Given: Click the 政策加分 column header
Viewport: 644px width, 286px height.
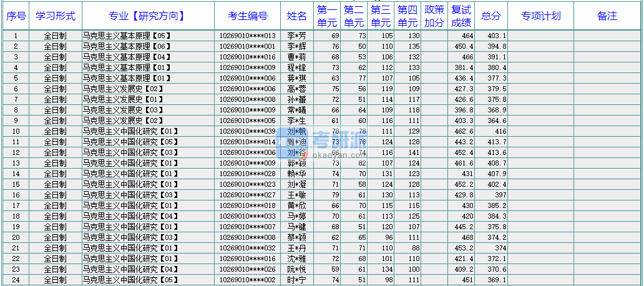Looking at the screenshot, I should coord(434,16).
